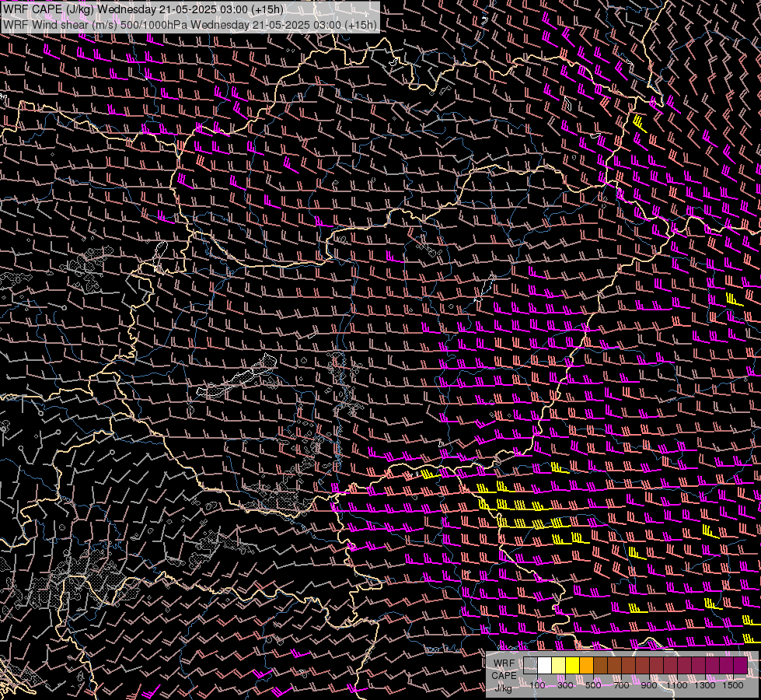This screenshot has width=761, height=700.
Task: Select the WRF Wind shear title line
Action: 190,25
